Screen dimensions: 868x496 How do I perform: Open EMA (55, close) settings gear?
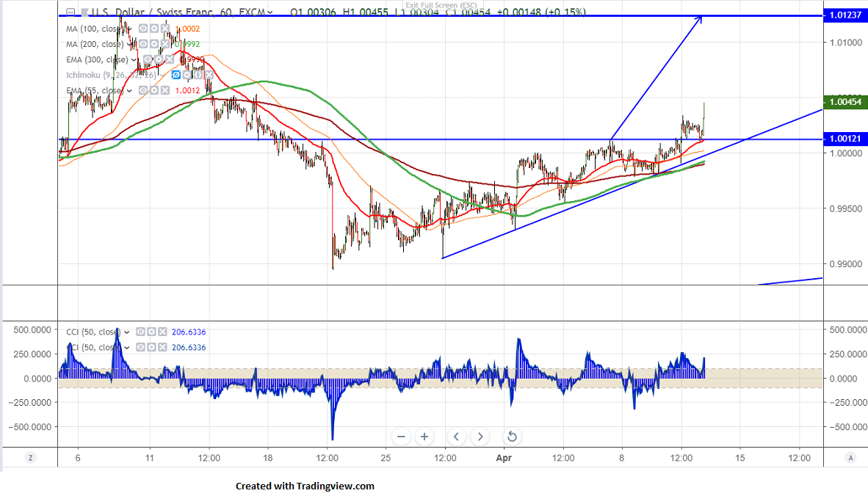154,91
